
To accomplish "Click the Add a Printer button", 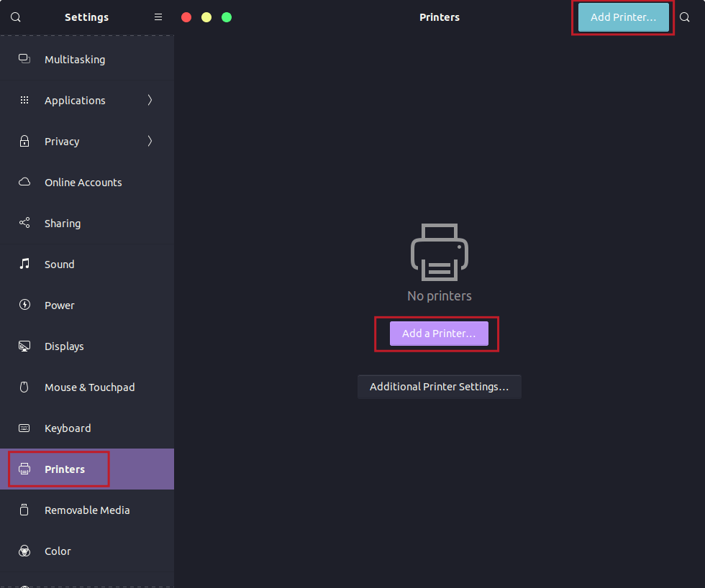I will (x=438, y=333).
